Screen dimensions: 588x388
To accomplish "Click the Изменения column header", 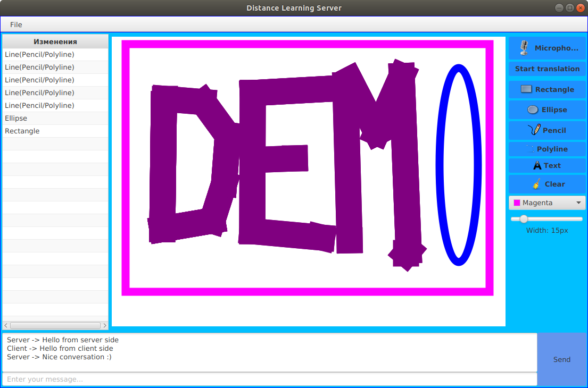I will (55, 41).
